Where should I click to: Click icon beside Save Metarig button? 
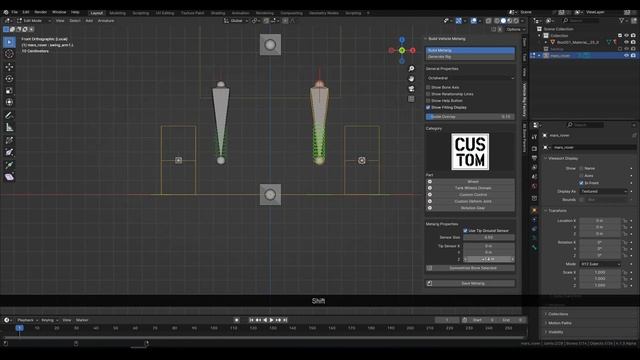click(429, 283)
